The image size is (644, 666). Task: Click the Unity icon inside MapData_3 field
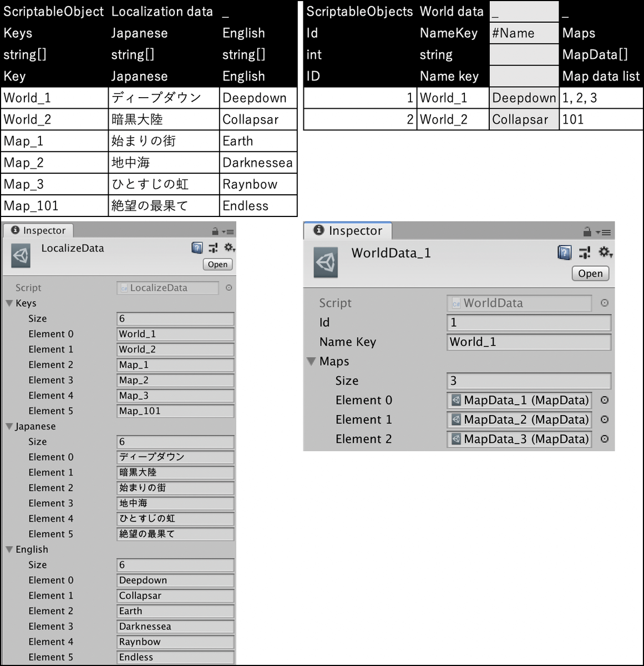point(456,439)
